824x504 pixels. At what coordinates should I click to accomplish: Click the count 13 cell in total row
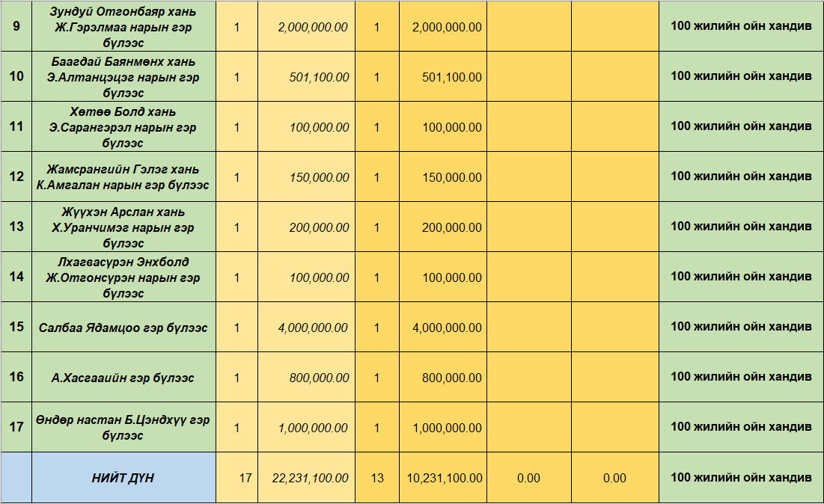click(376, 478)
